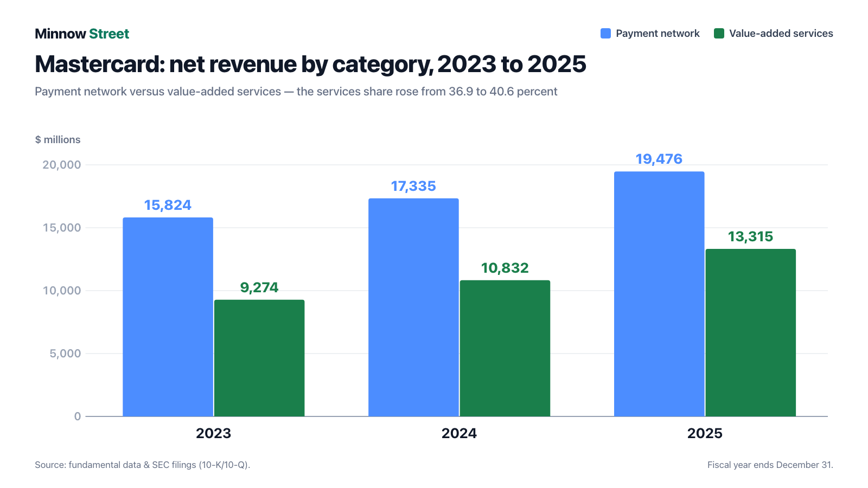
Task: Click the 0 y-axis tick label
Action: tap(78, 416)
